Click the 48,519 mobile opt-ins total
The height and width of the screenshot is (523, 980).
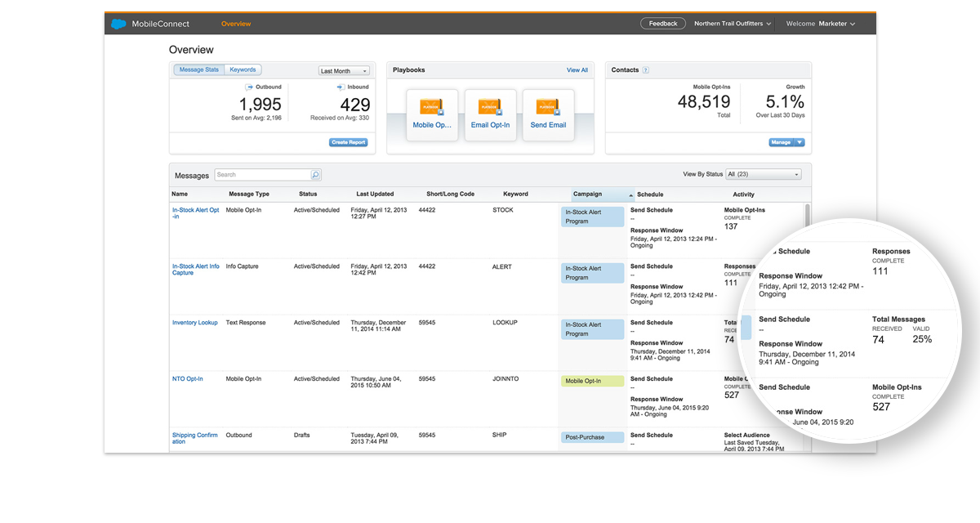pyautogui.click(x=704, y=102)
